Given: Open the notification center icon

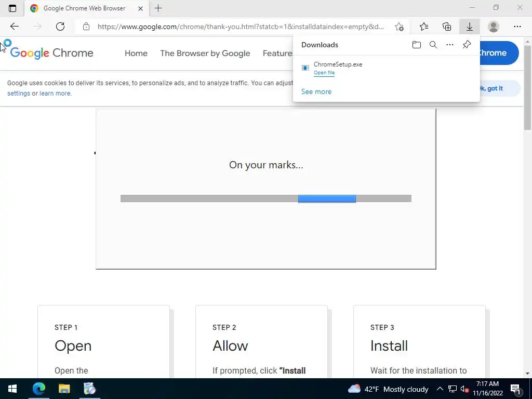Looking at the screenshot, I should click(515, 389).
